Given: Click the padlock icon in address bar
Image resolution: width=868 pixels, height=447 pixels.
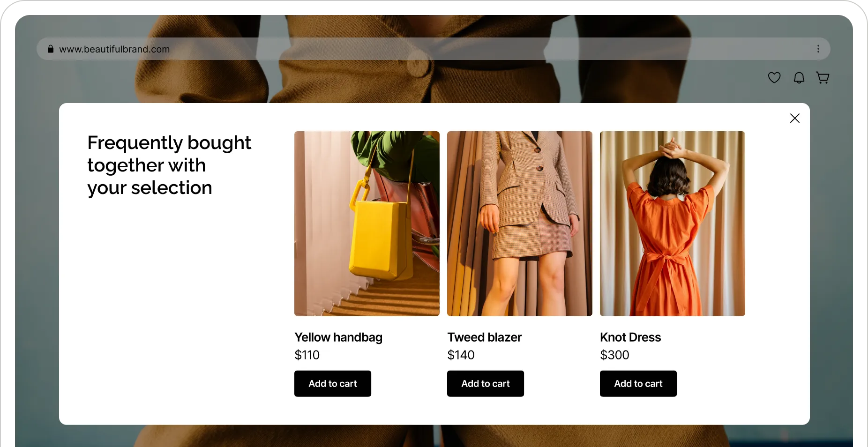Looking at the screenshot, I should pos(51,49).
